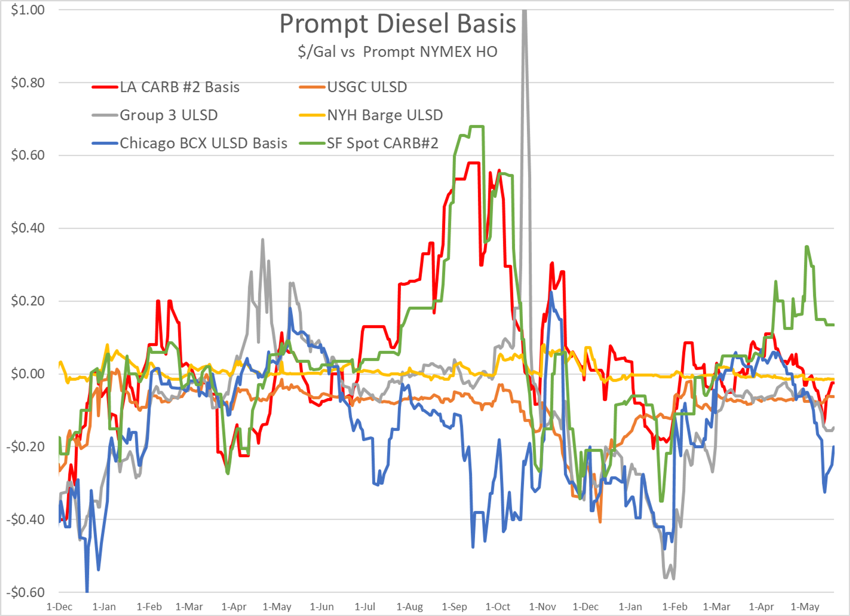Choose the Group 3 ULSD legend entry
Viewport: 850px width, 616px height.
(x=169, y=115)
